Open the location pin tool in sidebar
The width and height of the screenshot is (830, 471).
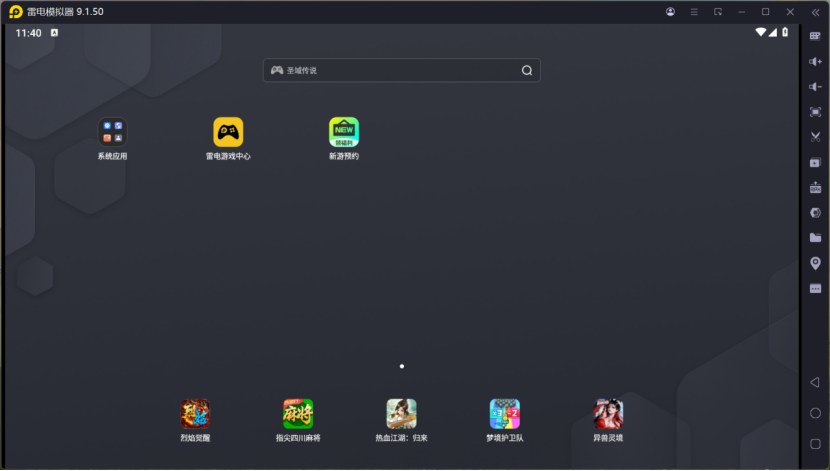[815, 263]
